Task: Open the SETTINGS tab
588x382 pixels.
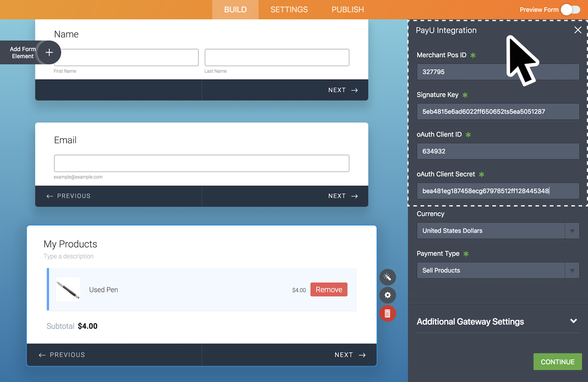Action: [289, 9]
